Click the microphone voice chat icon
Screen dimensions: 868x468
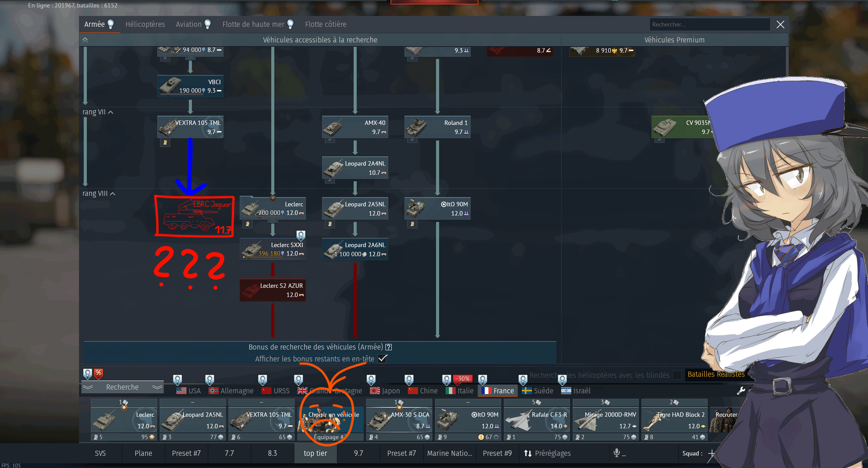617,452
